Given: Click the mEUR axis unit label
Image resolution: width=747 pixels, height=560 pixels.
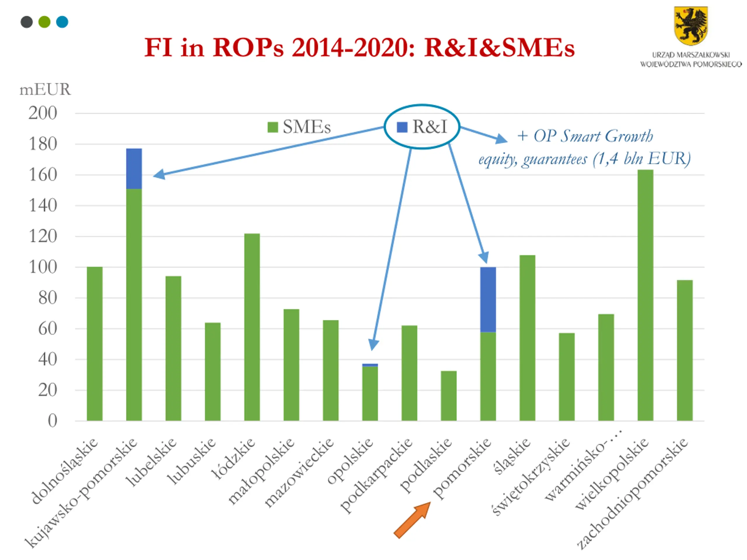Looking at the screenshot, I should (x=45, y=90).
